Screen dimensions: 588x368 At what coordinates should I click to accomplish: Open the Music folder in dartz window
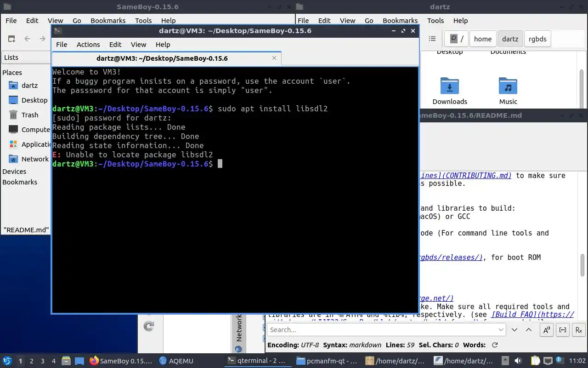tap(508, 91)
